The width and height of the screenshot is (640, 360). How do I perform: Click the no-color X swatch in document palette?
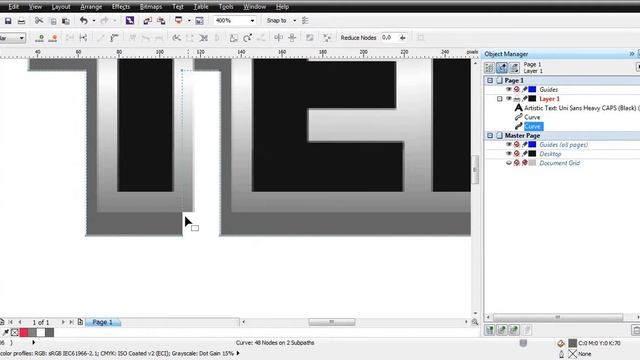[15, 333]
